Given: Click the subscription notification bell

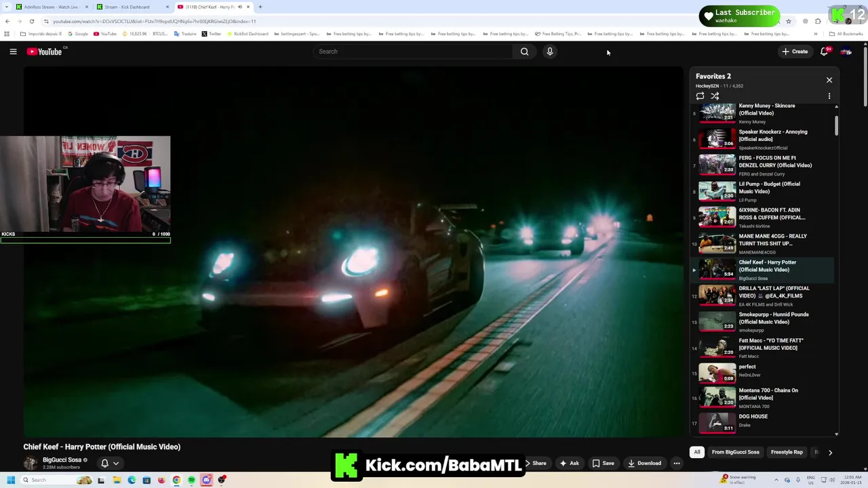Looking at the screenshot, I should [x=104, y=464].
